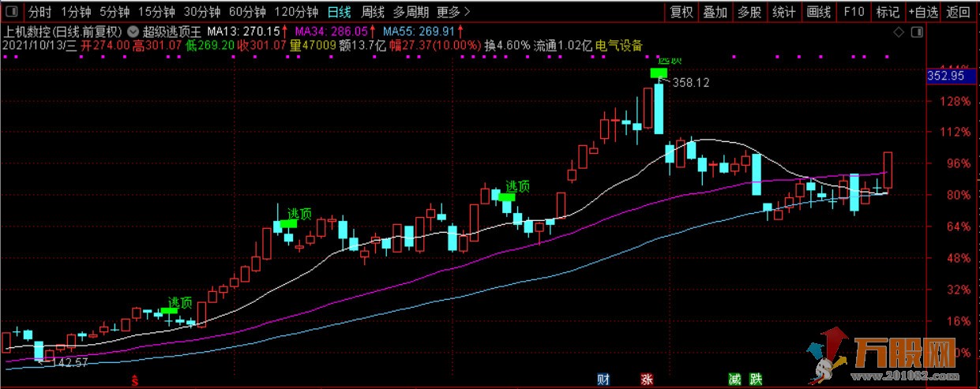
Task: Click the 2021/10/13/三 date text
Action: (39, 46)
